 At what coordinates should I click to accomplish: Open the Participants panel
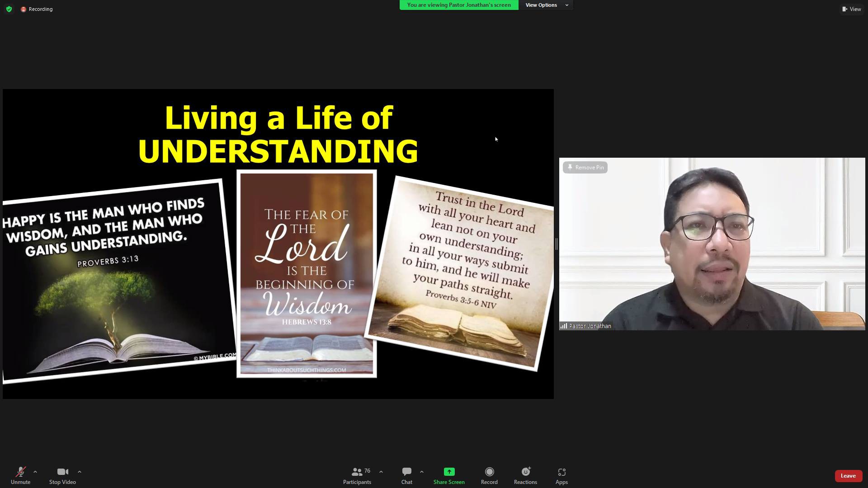point(357,476)
